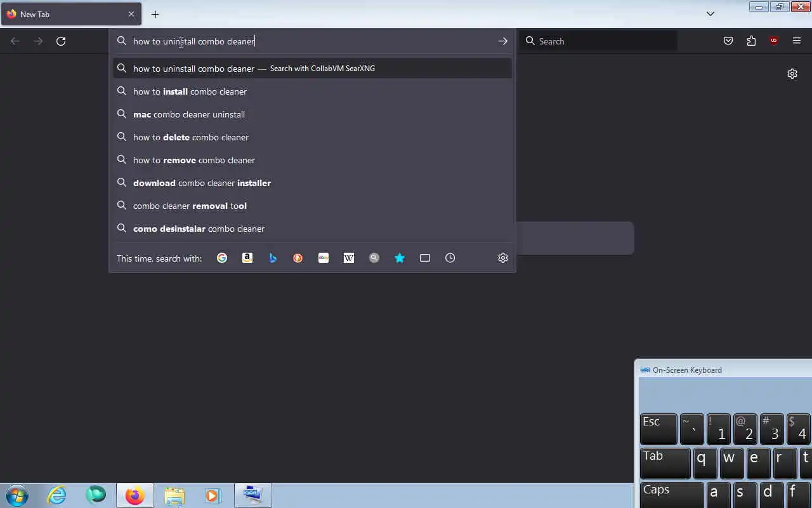The image size is (812, 508).
Task: Search in Tabs via tab icon
Action: (x=425, y=258)
